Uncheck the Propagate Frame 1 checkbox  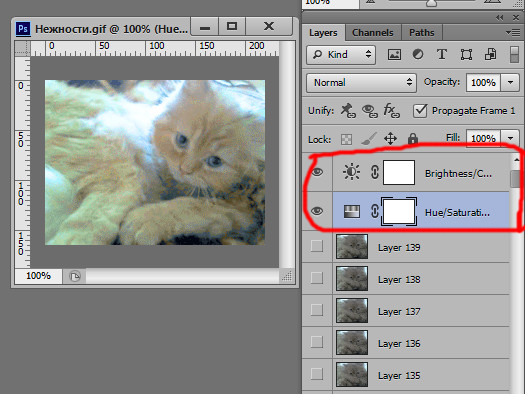420,111
